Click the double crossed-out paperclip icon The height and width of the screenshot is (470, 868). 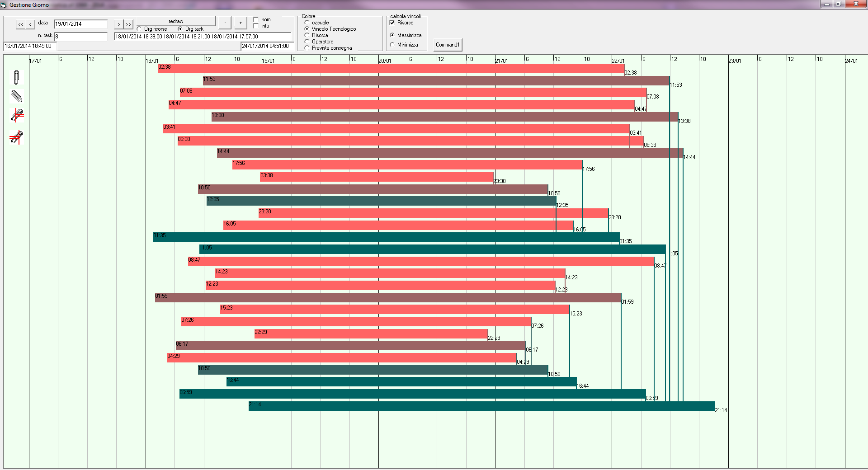[16, 137]
